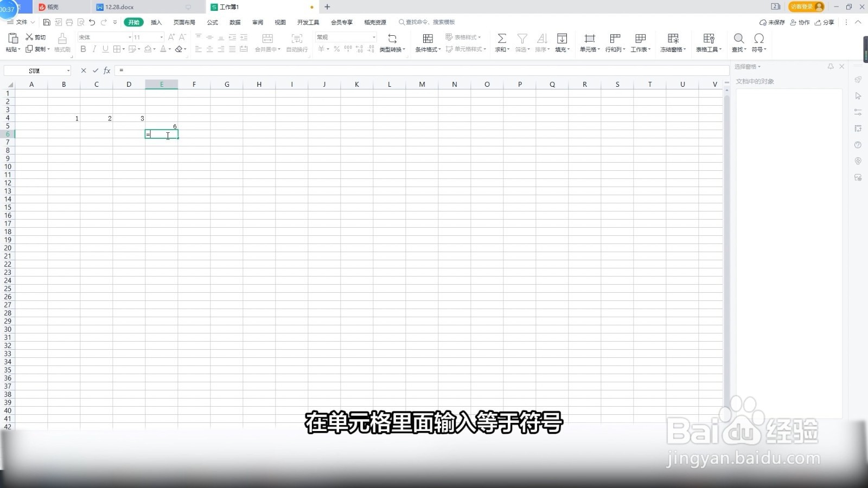The width and height of the screenshot is (868, 488).
Task: Open the font size dropdown showing 11
Action: (161, 37)
